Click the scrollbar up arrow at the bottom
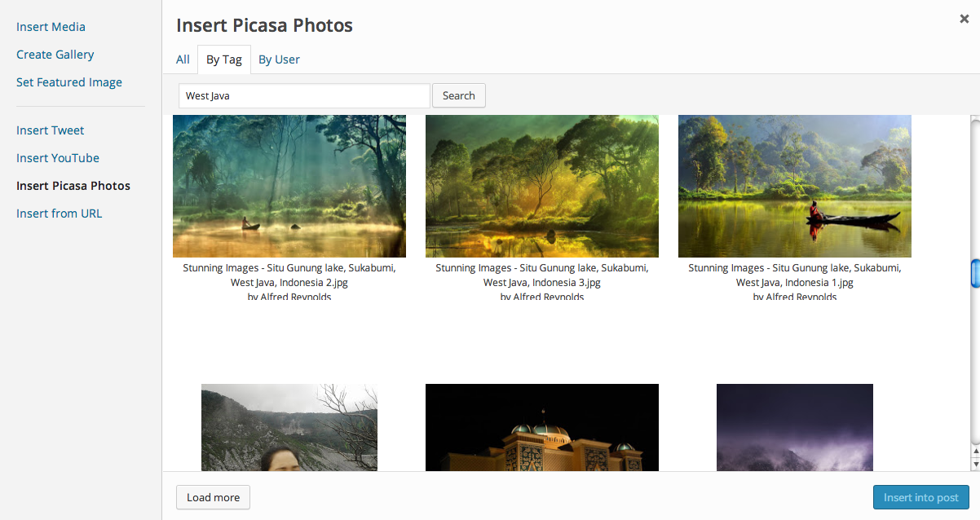This screenshot has width=980, height=520. [x=975, y=451]
